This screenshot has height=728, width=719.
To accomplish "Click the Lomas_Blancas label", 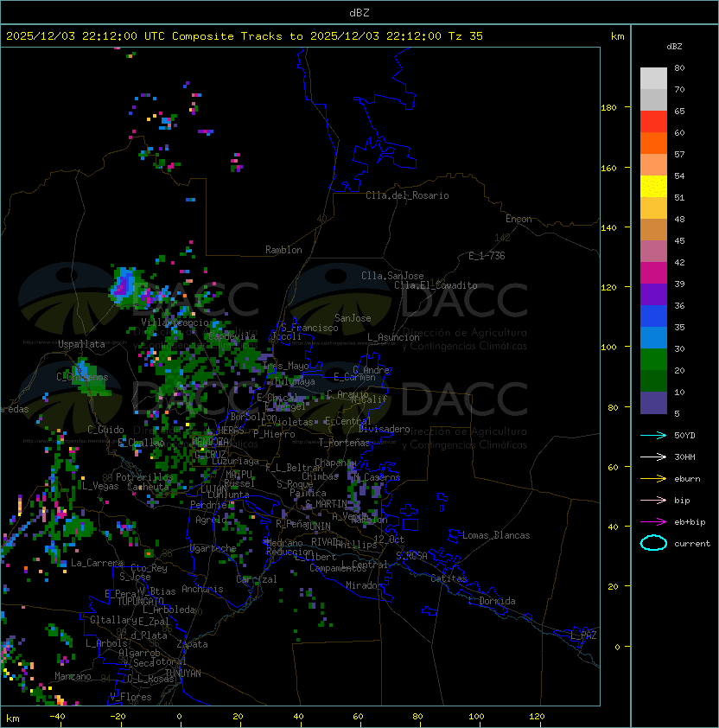I will tap(496, 535).
